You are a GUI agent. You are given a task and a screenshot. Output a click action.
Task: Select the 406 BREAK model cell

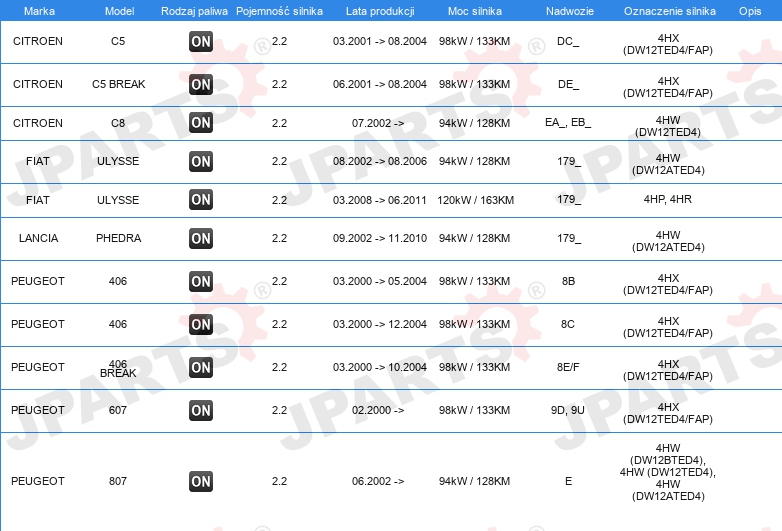tap(118, 368)
